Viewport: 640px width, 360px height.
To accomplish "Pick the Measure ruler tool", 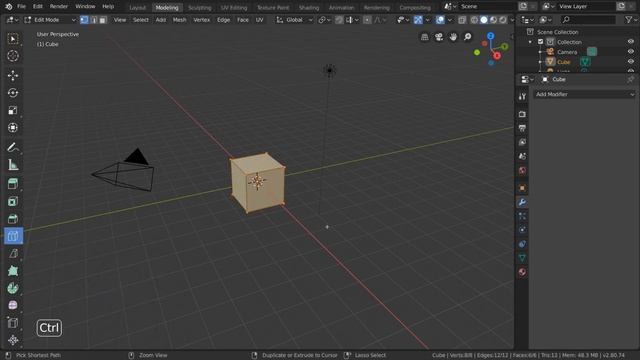I will point(13,165).
